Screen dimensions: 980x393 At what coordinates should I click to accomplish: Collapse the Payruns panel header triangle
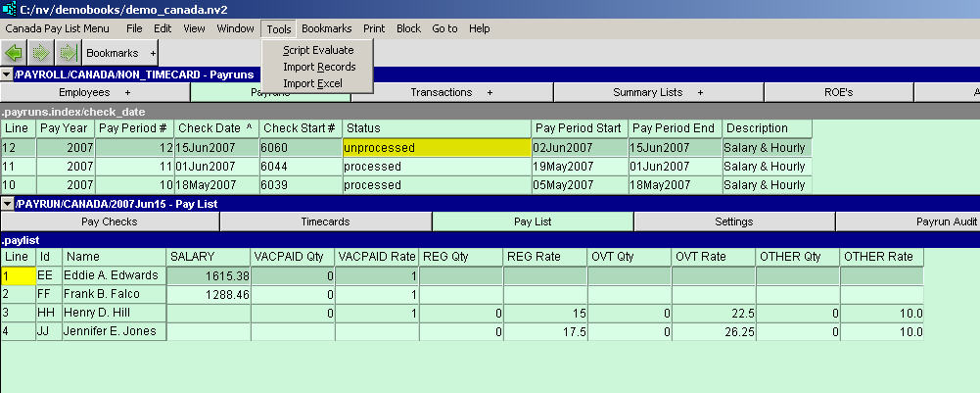(x=7, y=74)
